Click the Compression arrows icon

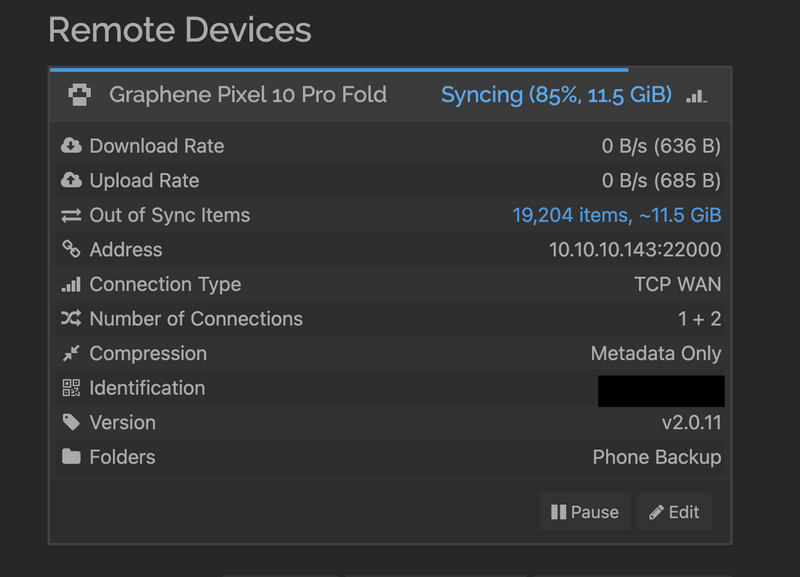pyautogui.click(x=71, y=353)
